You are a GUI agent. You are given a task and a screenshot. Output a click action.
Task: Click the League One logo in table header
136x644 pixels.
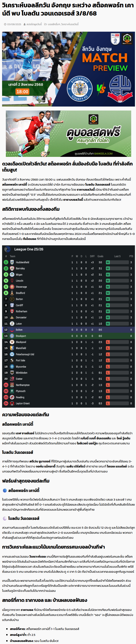point(8,249)
